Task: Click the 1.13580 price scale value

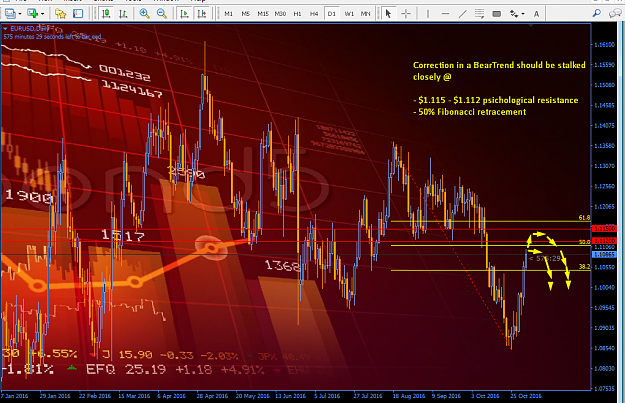Action: click(x=604, y=145)
